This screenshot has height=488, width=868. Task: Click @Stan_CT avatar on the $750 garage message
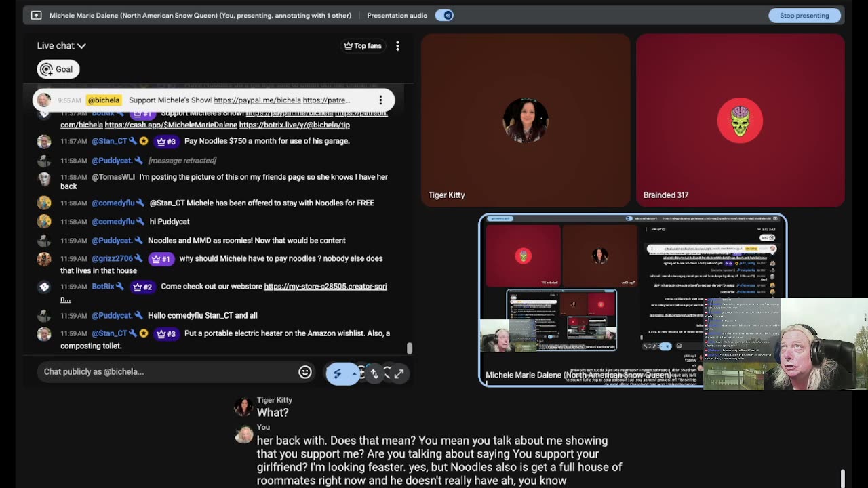coord(44,141)
